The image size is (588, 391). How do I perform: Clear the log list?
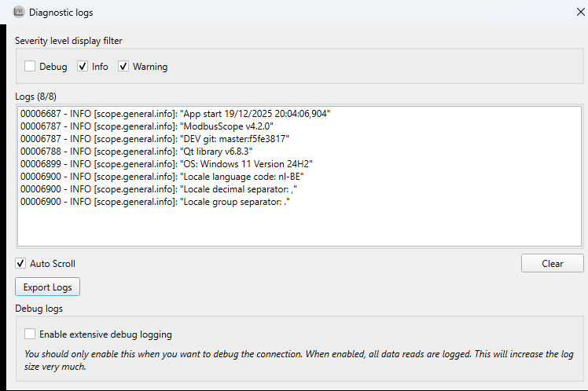pyautogui.click(x=552, y=263)
